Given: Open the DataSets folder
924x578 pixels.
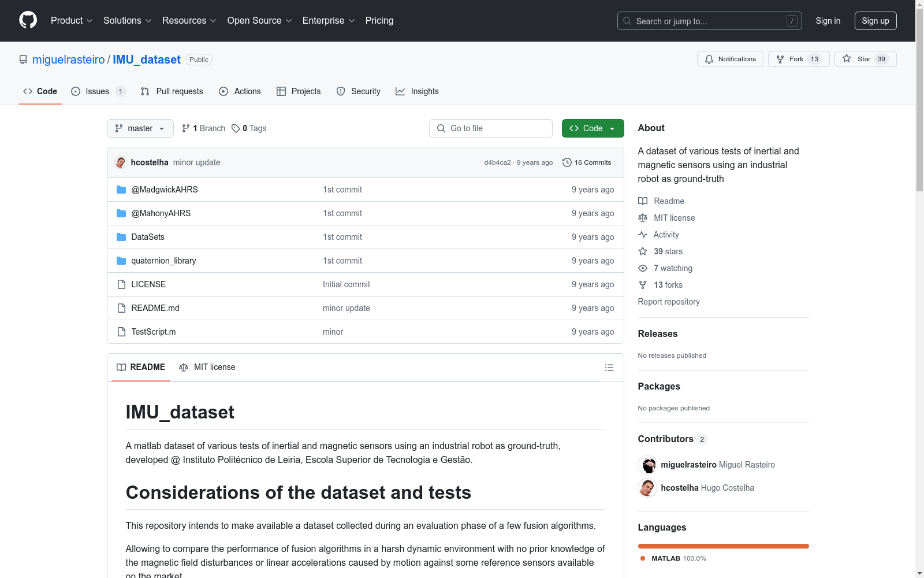Looking at the screenshot, I should pyautogui.click(x=148, y=237).
